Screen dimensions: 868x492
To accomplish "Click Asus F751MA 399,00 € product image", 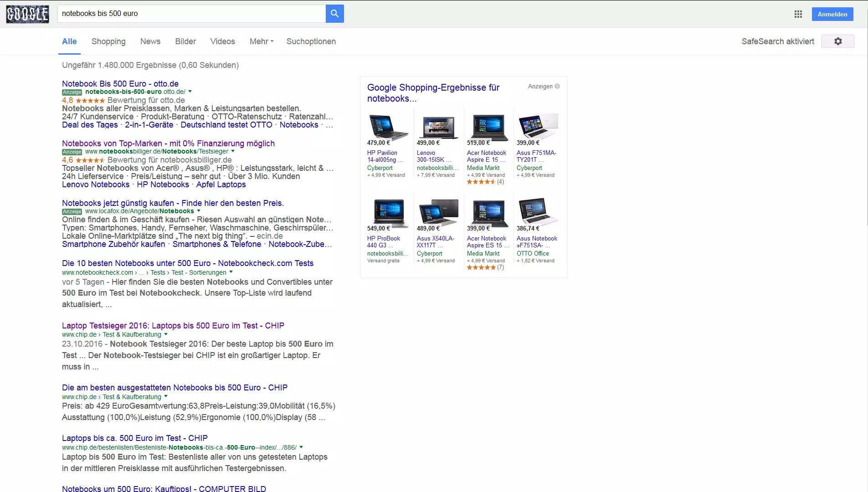I will 538,126.
